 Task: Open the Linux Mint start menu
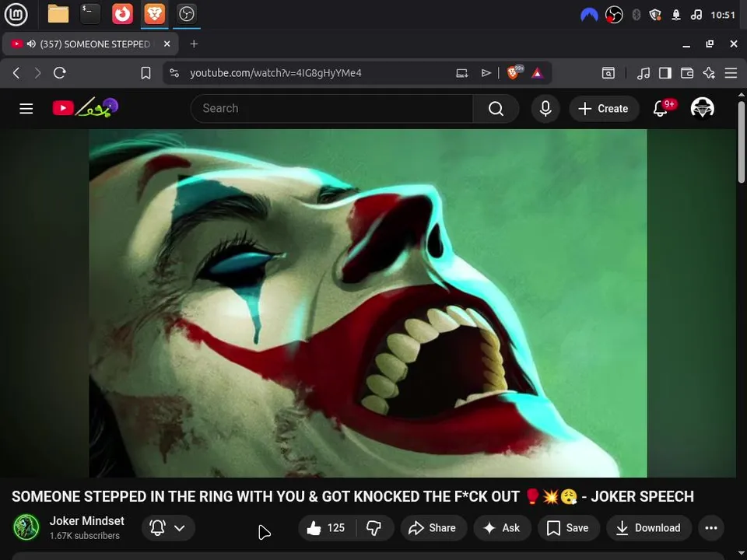point(16,14)
